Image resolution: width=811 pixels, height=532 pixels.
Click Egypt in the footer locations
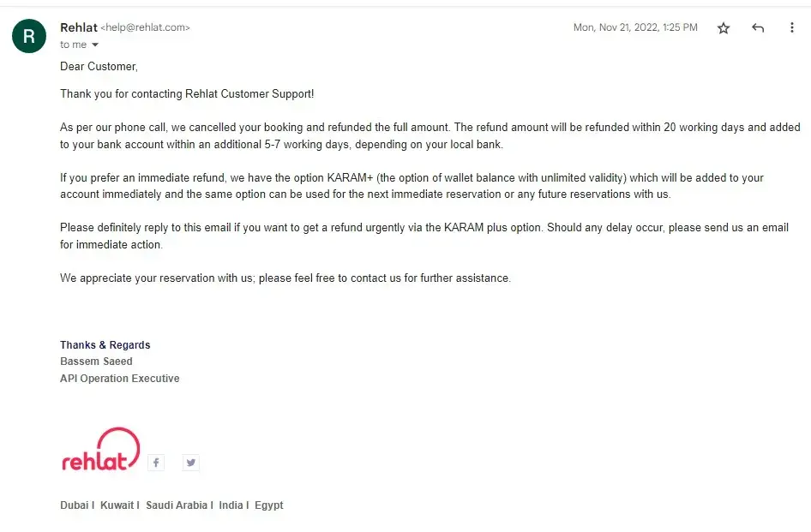pyautogui.click(x=269, y=505)
